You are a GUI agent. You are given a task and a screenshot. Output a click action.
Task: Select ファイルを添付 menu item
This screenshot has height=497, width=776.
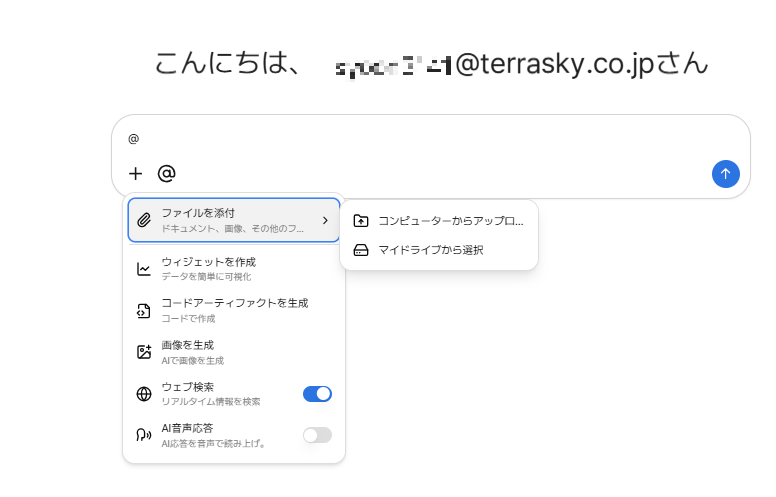click(234, 220)
